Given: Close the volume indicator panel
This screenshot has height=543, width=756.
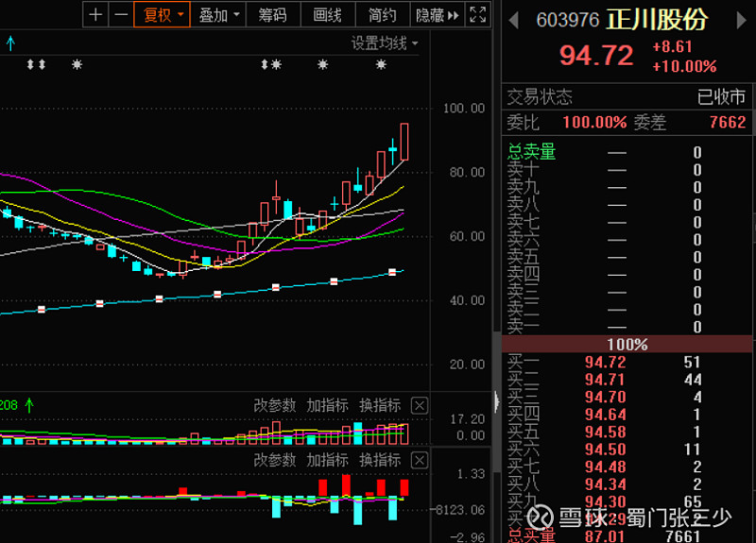Looking at the screenshot, I should point(420,406).
